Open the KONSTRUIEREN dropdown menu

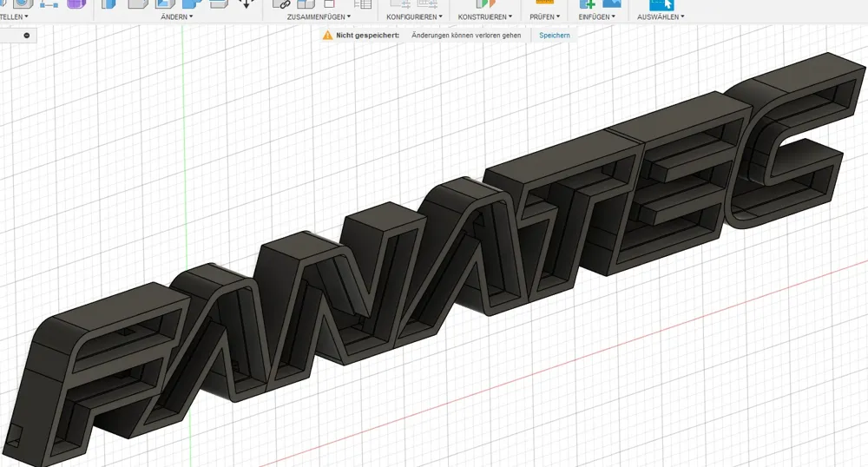pyautogui.click(x=485, y=16)
